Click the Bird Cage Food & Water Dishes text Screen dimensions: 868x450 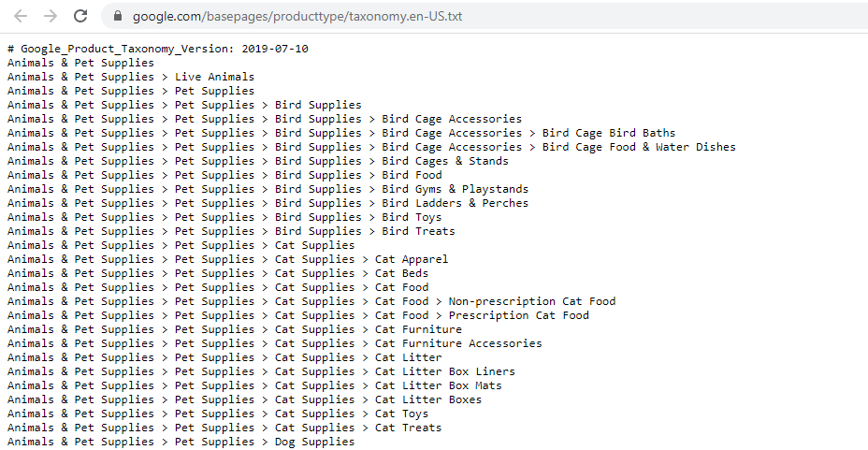click(639, 147)
